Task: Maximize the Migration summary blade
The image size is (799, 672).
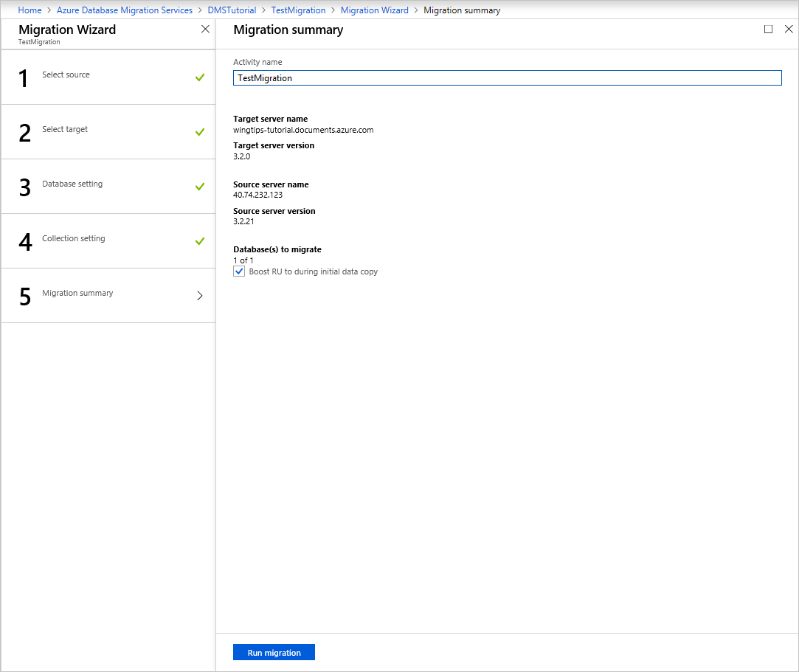Action: pos(768,29)
